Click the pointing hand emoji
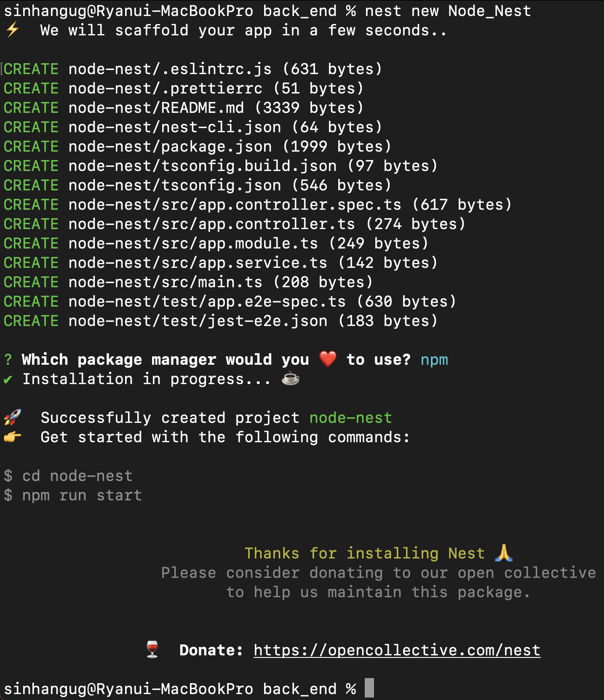604x700 pixels. point(13,437)
